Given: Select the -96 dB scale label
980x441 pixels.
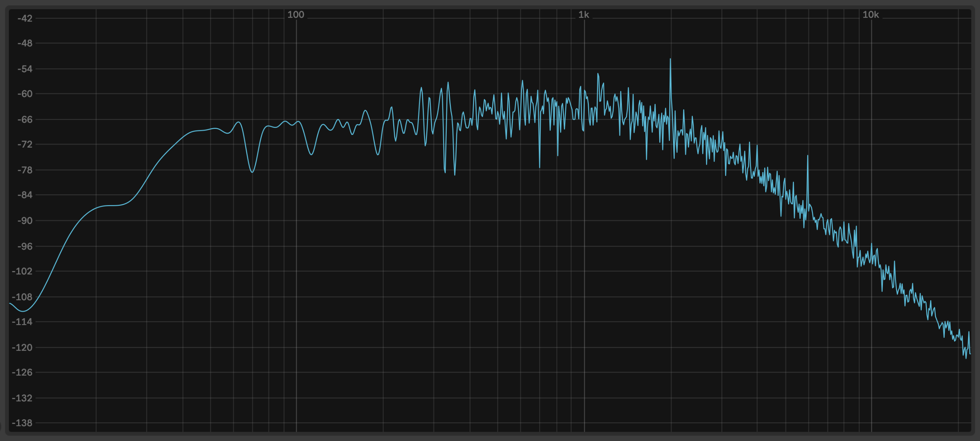Looking at the screenshot, I should pyautogui.click(x=25, y=246).
